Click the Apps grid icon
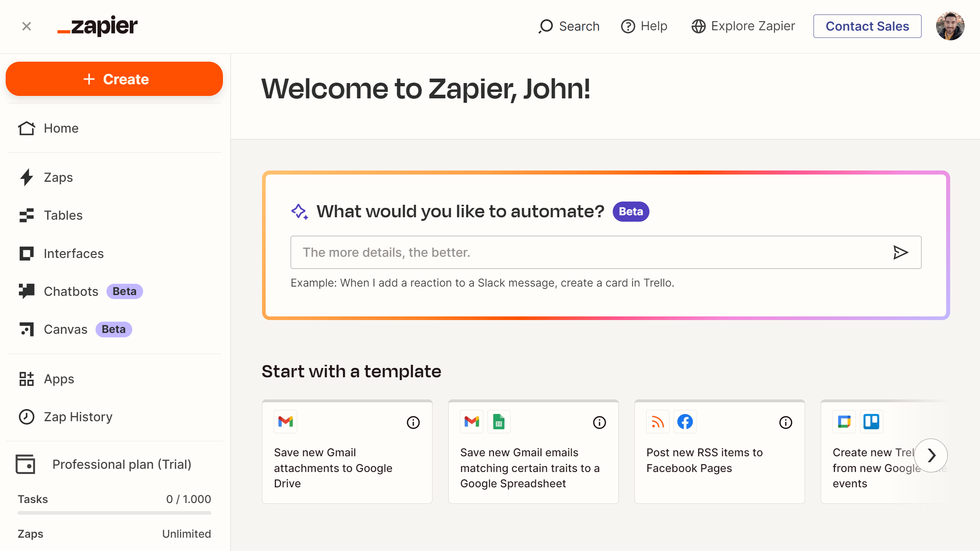Viewport: 980px width, 551px height. click(x=27, y=379)
